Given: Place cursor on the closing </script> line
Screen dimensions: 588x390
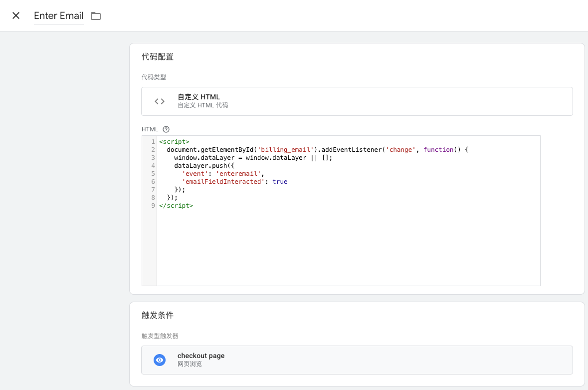Looking at the screenshot, I should (x=176, y=206).
